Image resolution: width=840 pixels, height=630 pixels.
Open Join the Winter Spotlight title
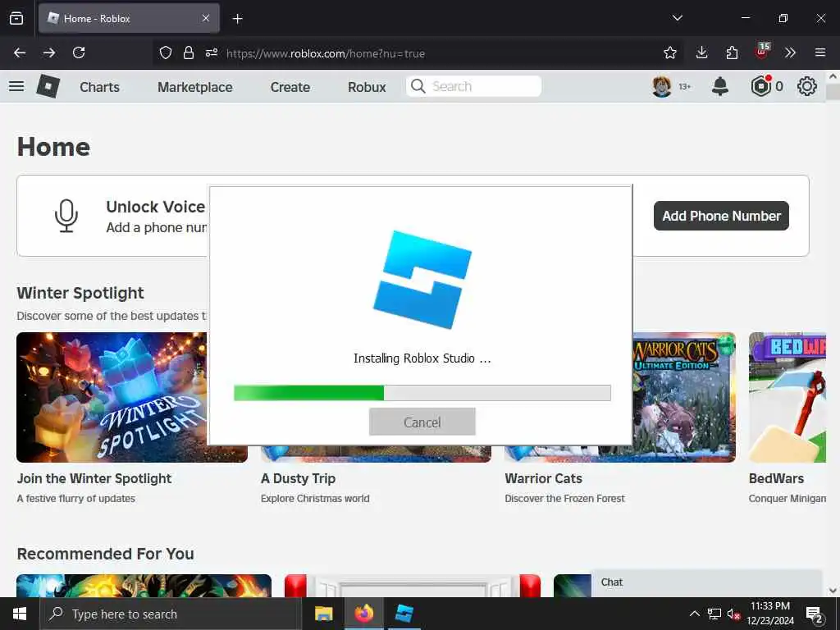coord(94,478)
